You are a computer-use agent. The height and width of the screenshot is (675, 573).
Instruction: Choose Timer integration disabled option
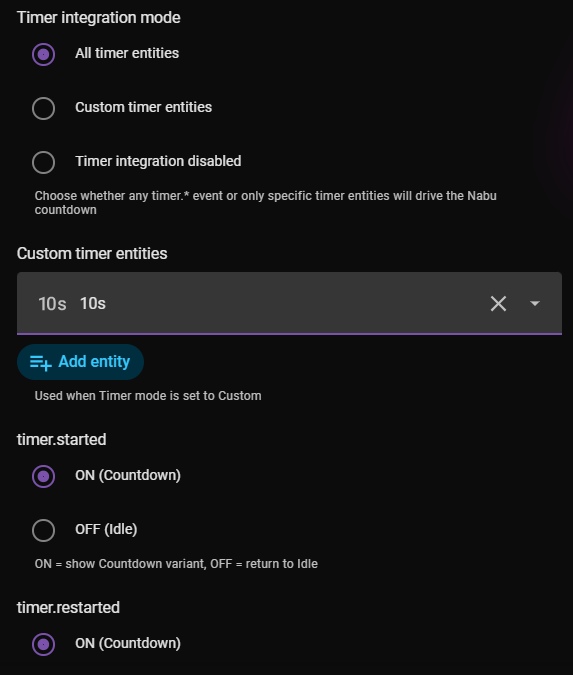click(43, 162)
